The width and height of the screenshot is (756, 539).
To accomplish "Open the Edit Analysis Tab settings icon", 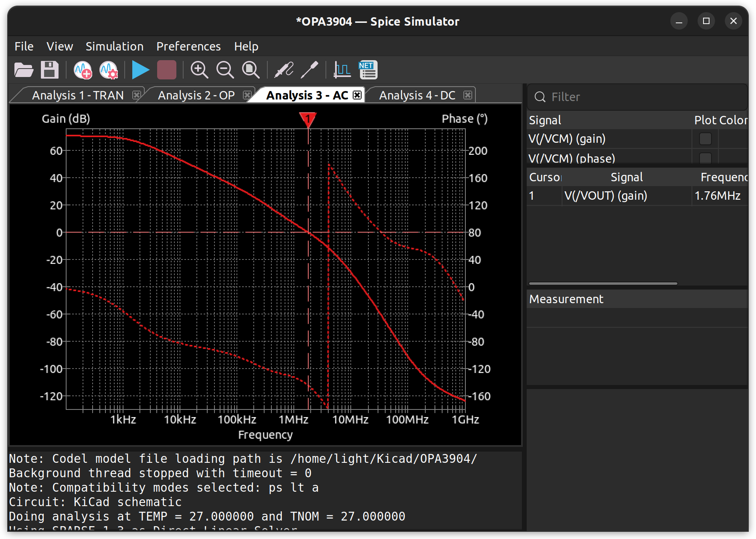I will point(108,70).
